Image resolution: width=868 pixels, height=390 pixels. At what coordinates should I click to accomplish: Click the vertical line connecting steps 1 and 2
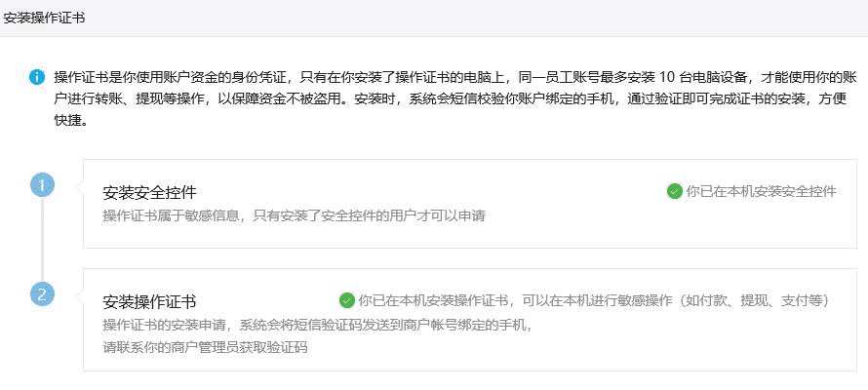pos(42,239)
